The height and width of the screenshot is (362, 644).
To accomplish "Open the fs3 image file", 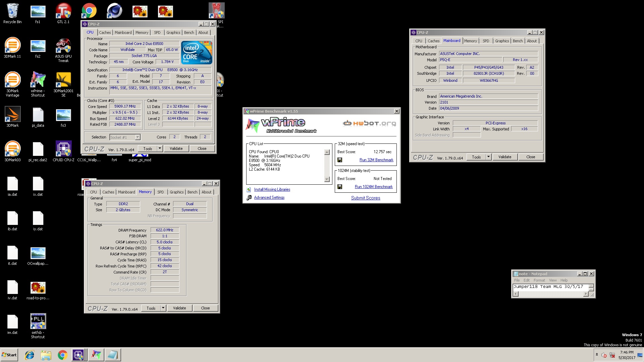I will point(63,117).
